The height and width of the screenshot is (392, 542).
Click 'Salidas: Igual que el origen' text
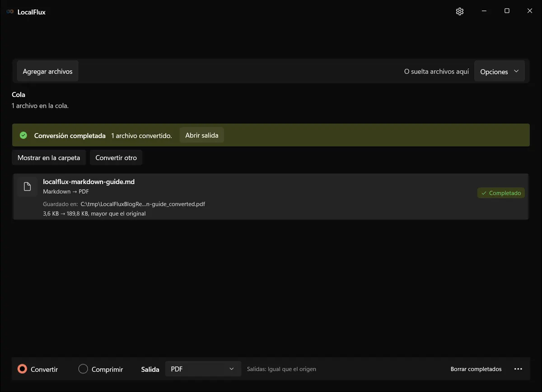coord(281,369)
